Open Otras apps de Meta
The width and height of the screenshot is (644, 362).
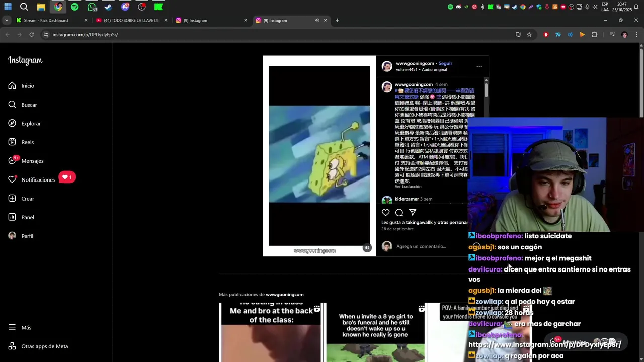click(x=38, y=346)
